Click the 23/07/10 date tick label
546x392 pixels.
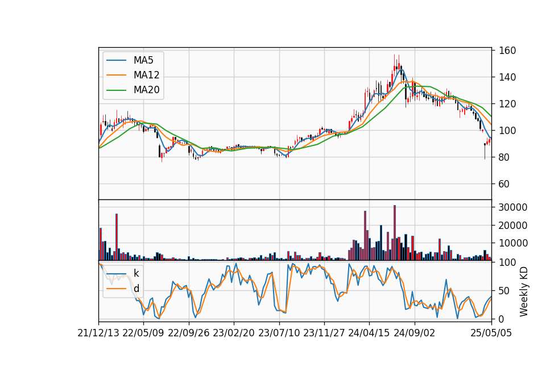[279, 333]
